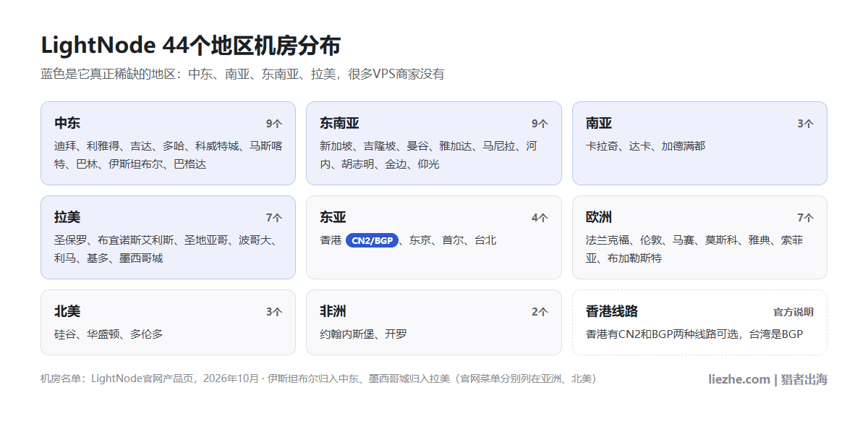Screen dimensions: 868x427
Task: Click the blue CN2/BGP badge
Action: (372, 240)
